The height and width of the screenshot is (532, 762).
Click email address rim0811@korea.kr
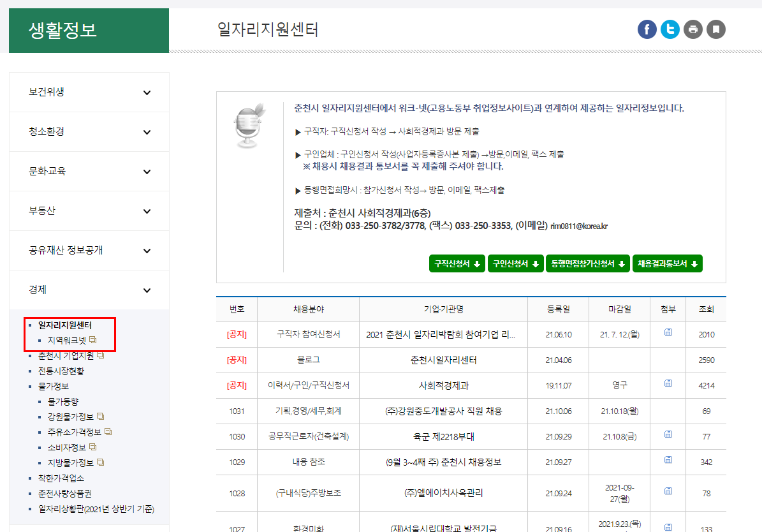(579, 226)
